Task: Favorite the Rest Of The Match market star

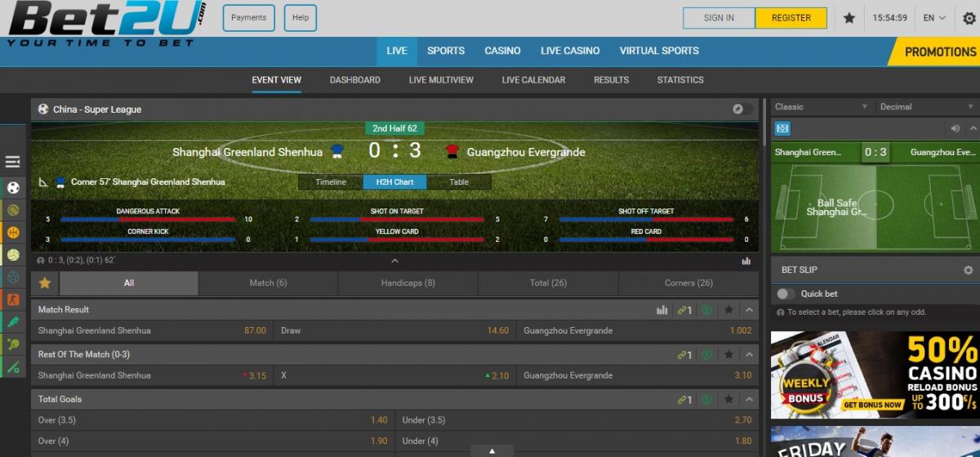Action: click(729, 355)
